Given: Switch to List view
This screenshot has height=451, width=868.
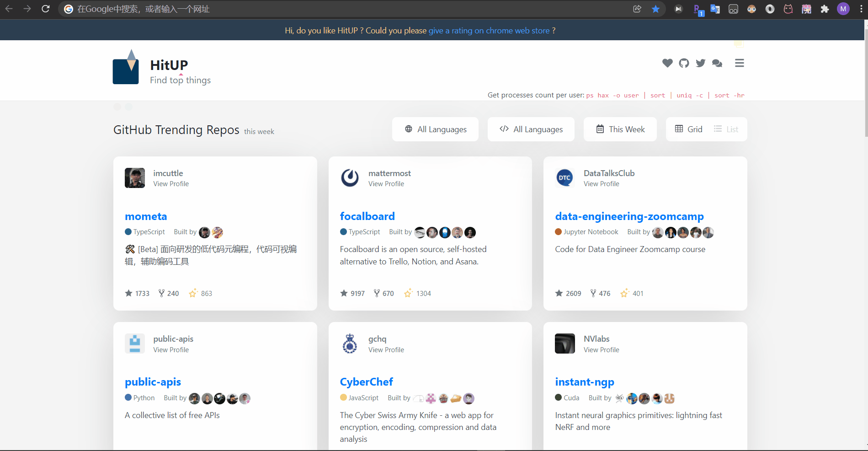Looking at the screenshot, I should (726, 129).
